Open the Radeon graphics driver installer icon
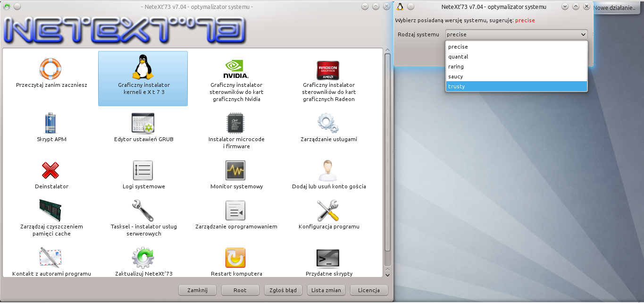The image size is (644, 303). (x=328, y=70)
